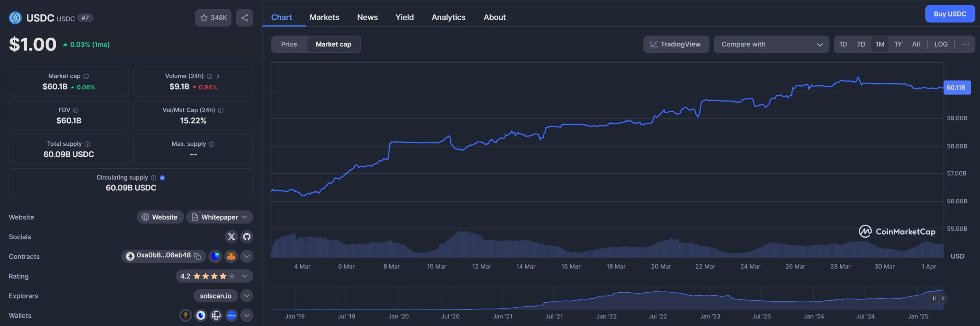Open the Chart tab
The height and width of the screenshot is (326, 980).
pos(281,17)
